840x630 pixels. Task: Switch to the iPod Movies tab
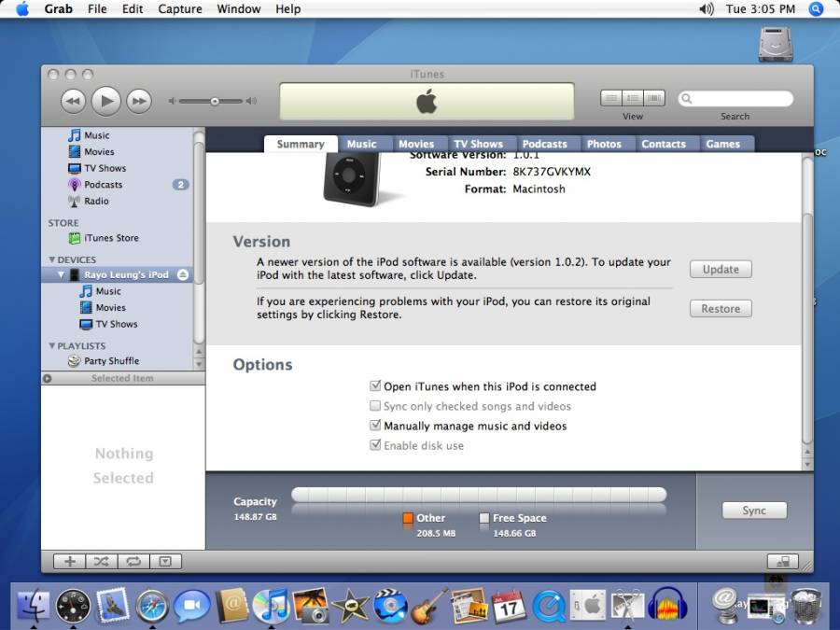pos(416,144)
